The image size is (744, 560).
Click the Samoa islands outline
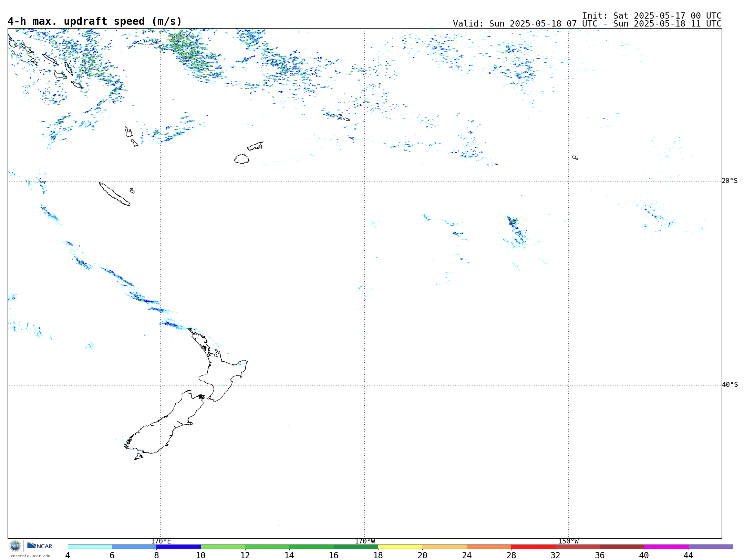342,117
